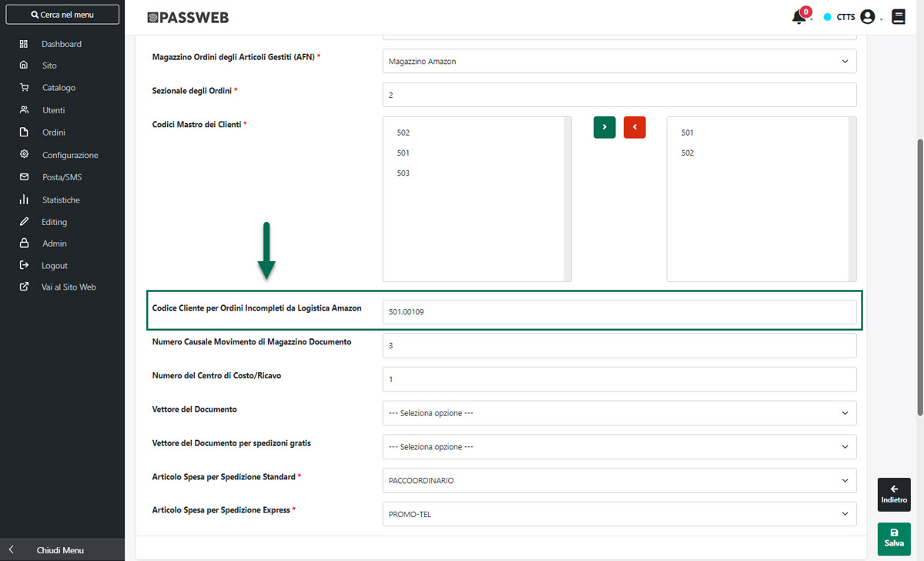Click the red move-left arrow button
This screenshot has width=924, height=561.
point(634,127)
